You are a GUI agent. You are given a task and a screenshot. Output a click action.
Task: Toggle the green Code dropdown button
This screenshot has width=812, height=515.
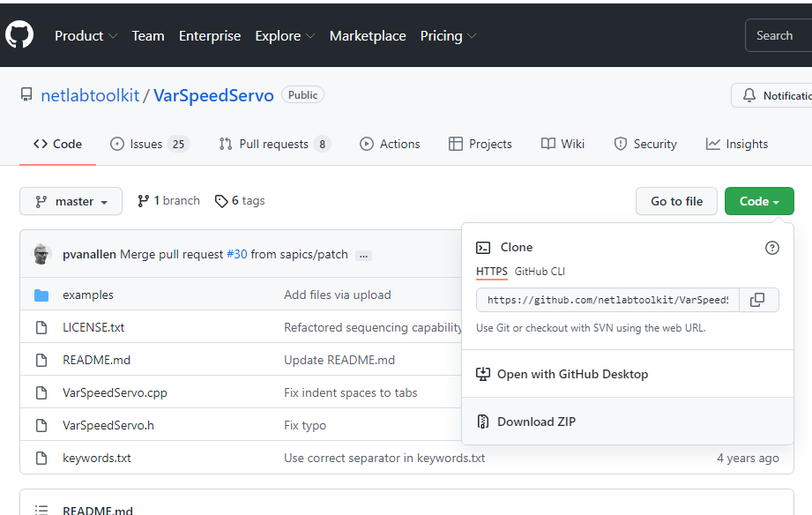point(759,201)
